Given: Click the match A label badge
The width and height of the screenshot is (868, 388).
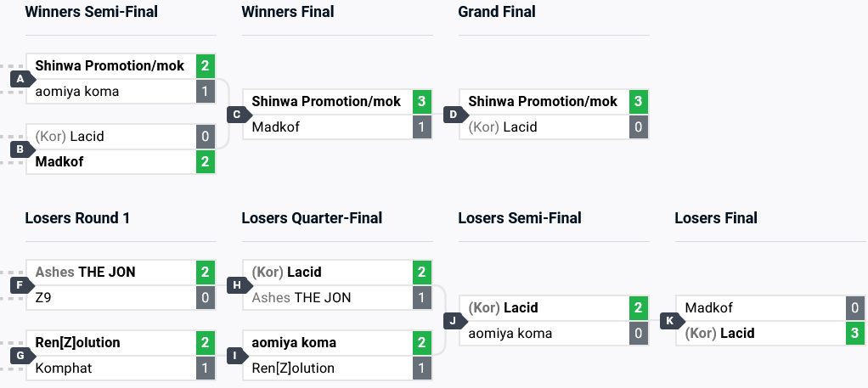Looking at the screenshot, I should (21, 79).
